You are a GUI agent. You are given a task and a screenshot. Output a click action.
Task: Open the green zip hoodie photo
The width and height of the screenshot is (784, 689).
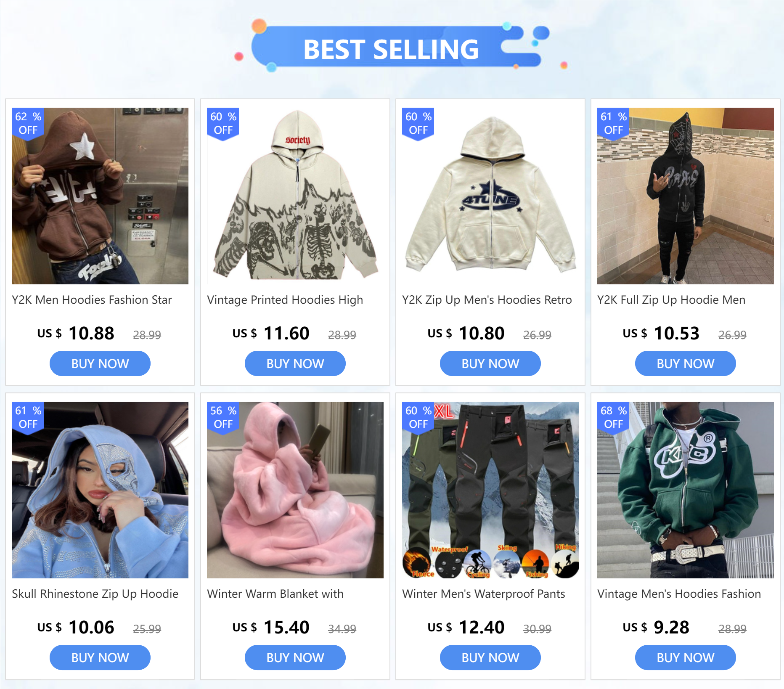click(686, 490)
